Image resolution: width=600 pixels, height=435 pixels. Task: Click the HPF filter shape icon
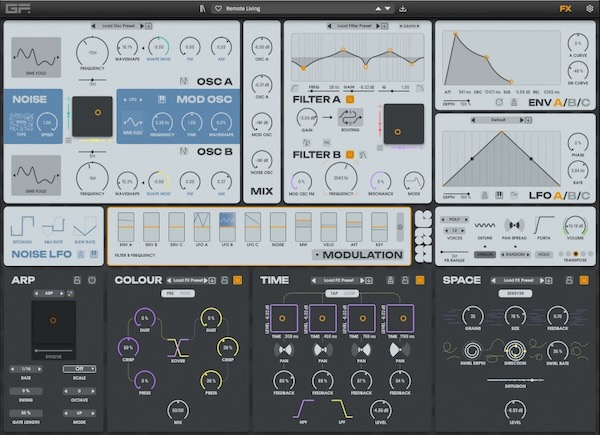(x=303, y=409)
